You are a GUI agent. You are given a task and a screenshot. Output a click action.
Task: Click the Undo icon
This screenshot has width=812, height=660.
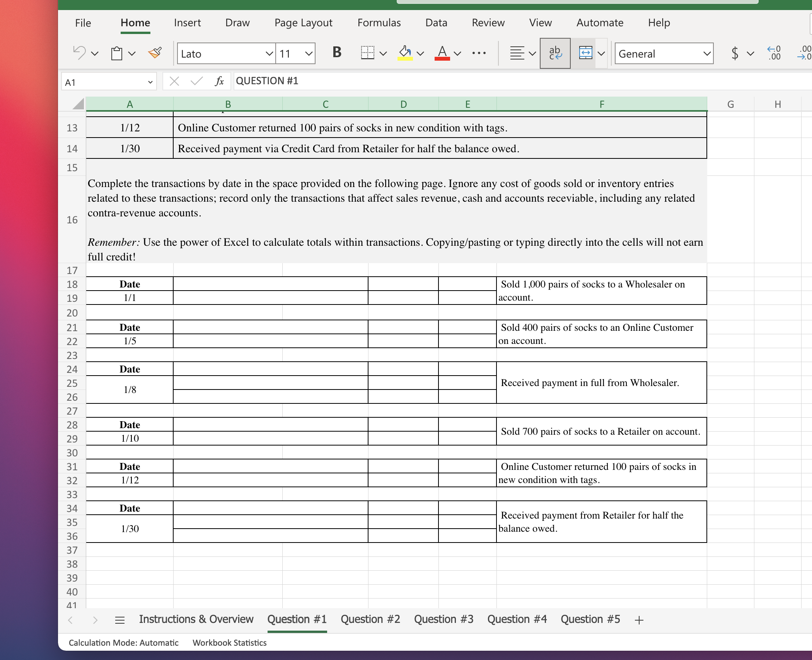click(80, 53)
